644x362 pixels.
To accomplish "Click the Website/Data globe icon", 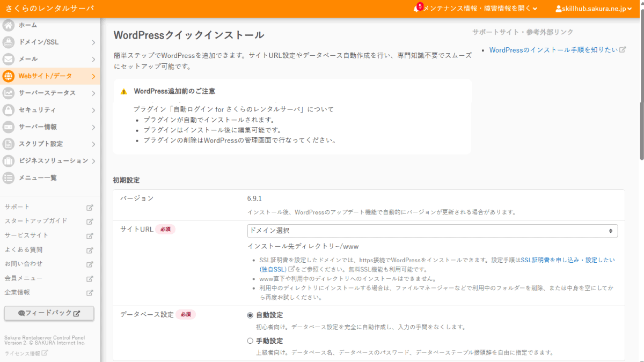I will (x=9, y=76).
